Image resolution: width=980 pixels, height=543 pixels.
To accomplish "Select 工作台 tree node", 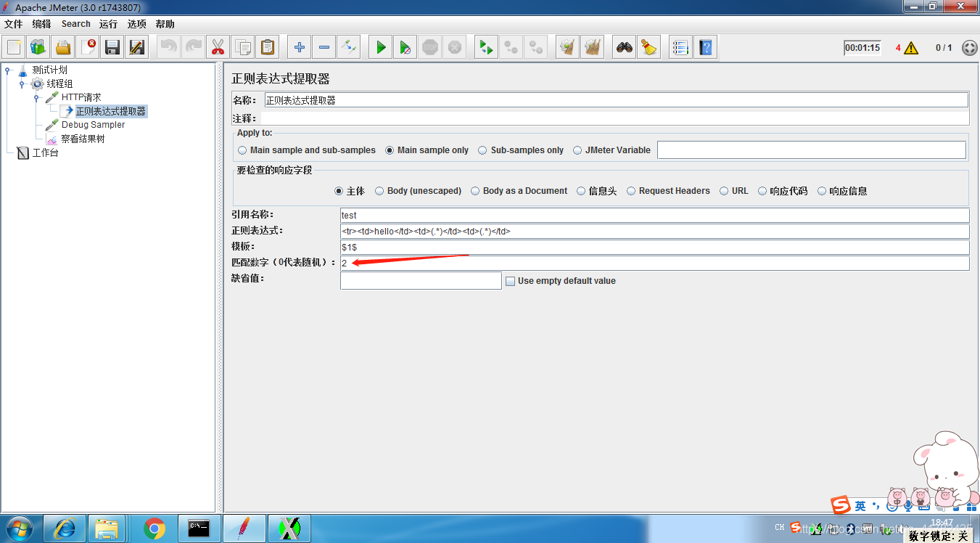I will click(45, 153).
